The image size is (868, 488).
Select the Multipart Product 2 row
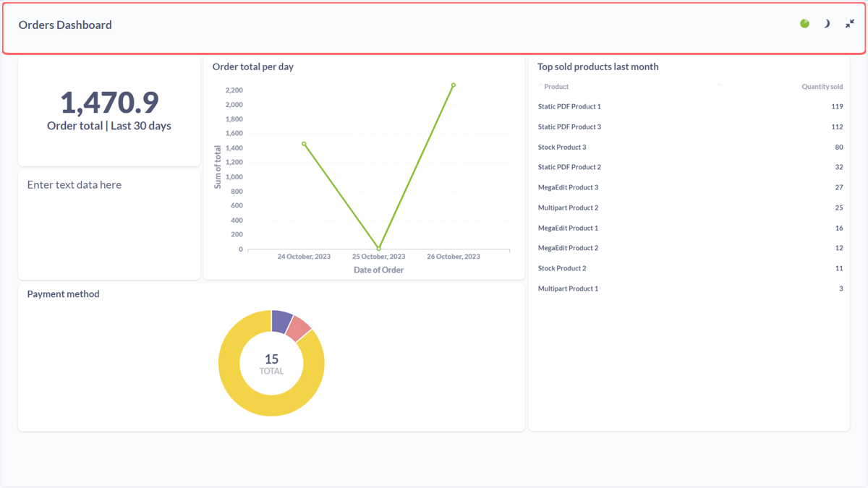point(689,207)
